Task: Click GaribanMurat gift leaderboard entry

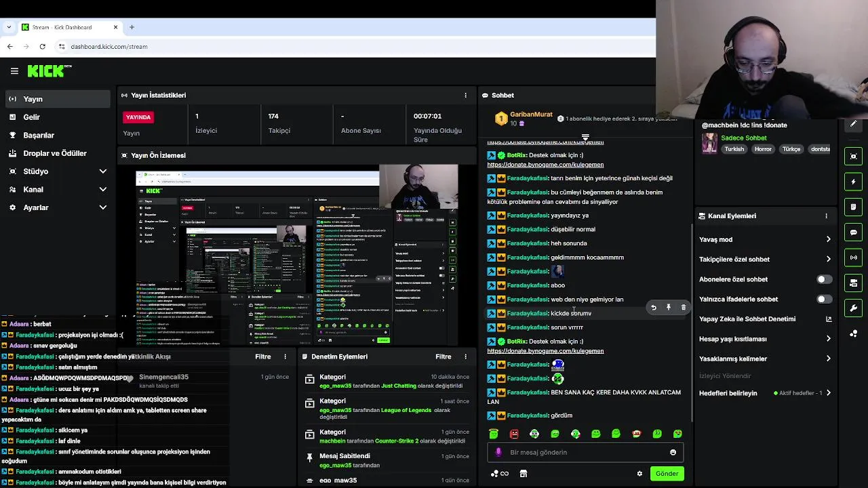Action: pos(524,119)
